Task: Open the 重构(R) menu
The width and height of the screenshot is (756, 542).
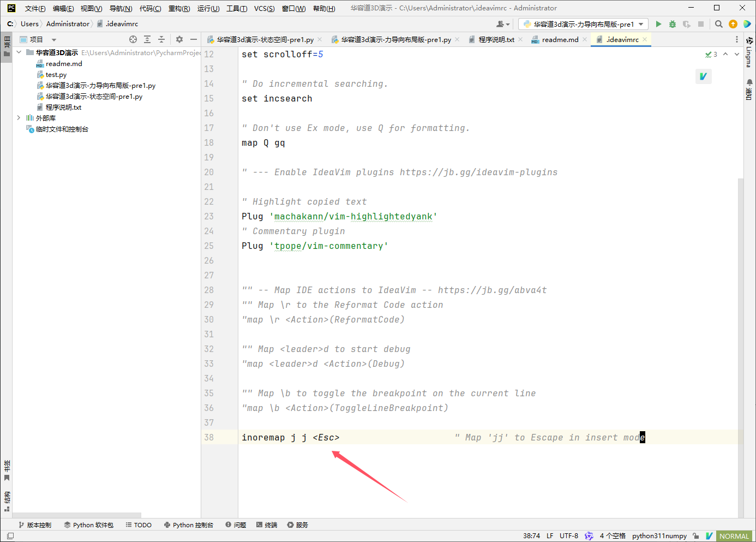Action: pyautogui.click(x=179, y=8)
